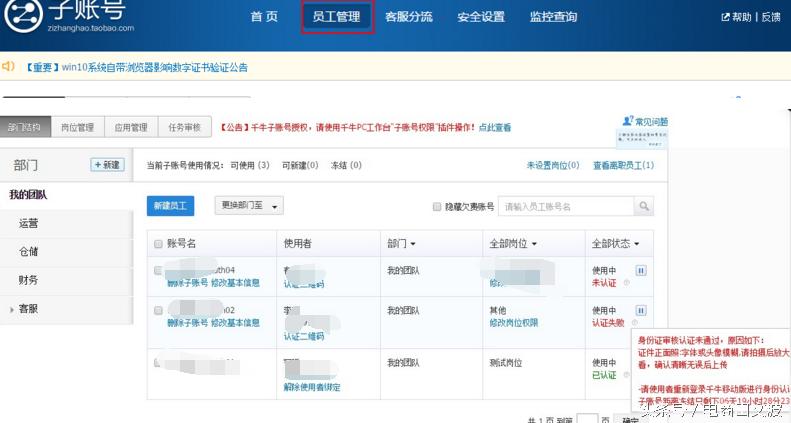Switch to 任务审核 tab

[x=185, y=127]
